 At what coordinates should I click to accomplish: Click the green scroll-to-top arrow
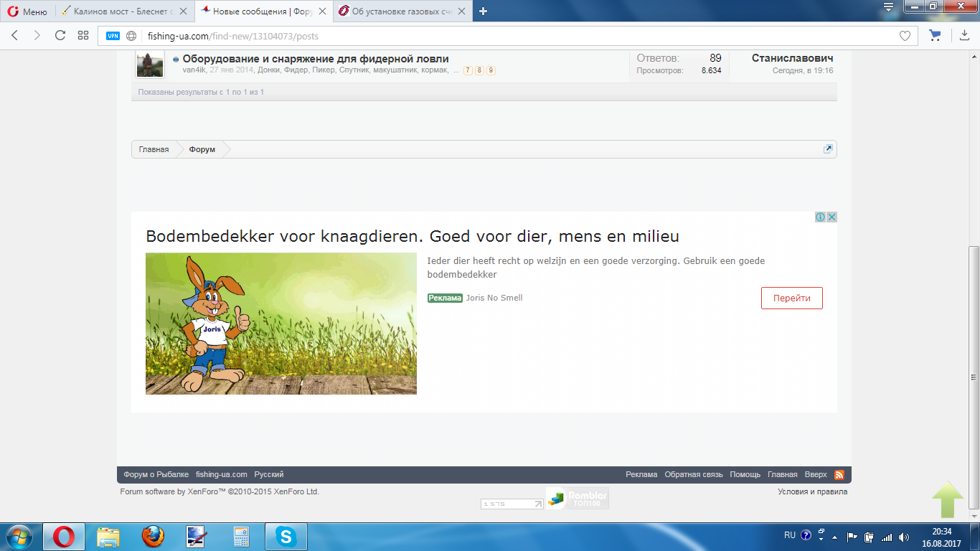(948, 499)
